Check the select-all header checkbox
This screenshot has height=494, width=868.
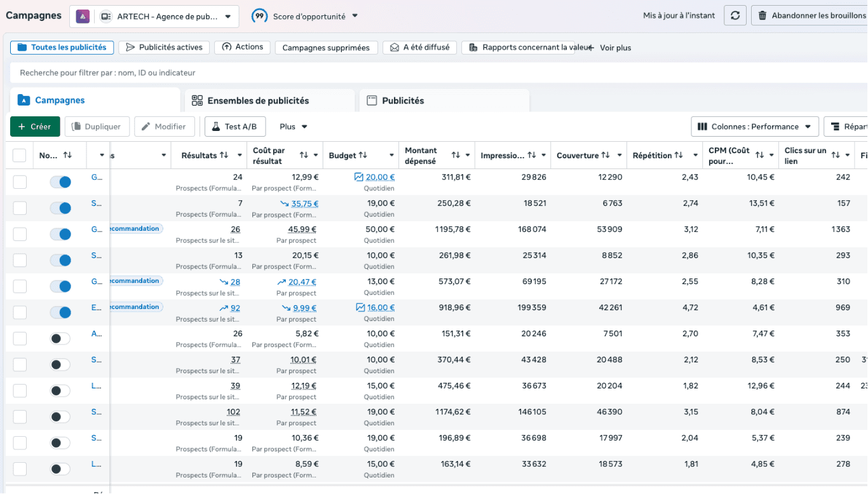click(x=20, y=155)
